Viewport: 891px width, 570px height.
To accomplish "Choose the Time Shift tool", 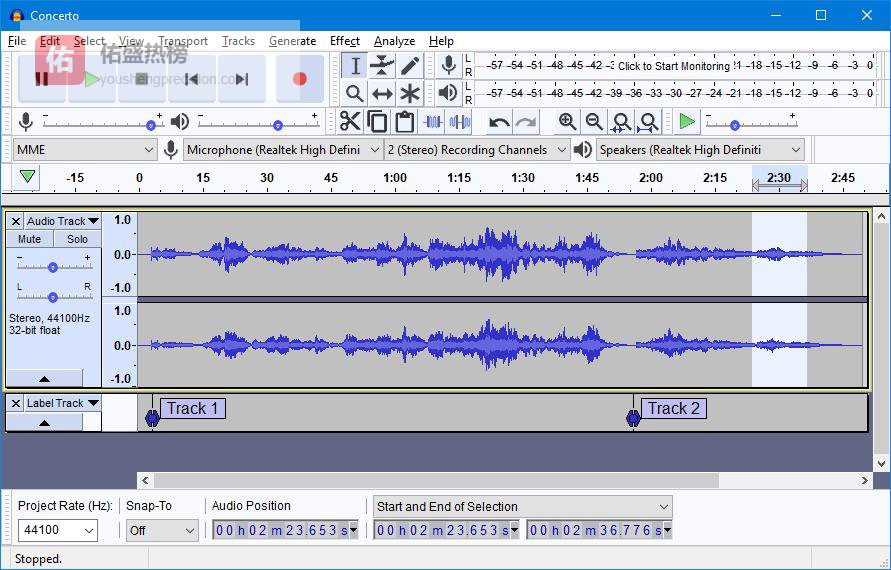I will pos(382,94).
